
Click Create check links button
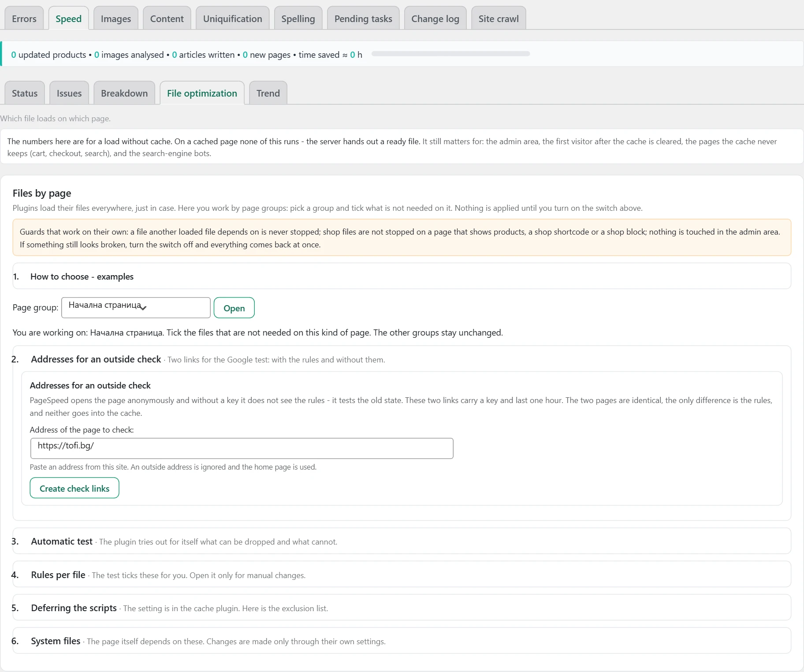(74, 488)
